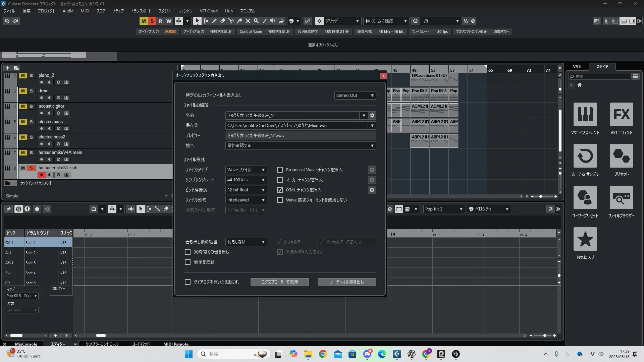
Task: Enable Broadcast Wave chunk insertion checkbox
Action: coord(280,170)
